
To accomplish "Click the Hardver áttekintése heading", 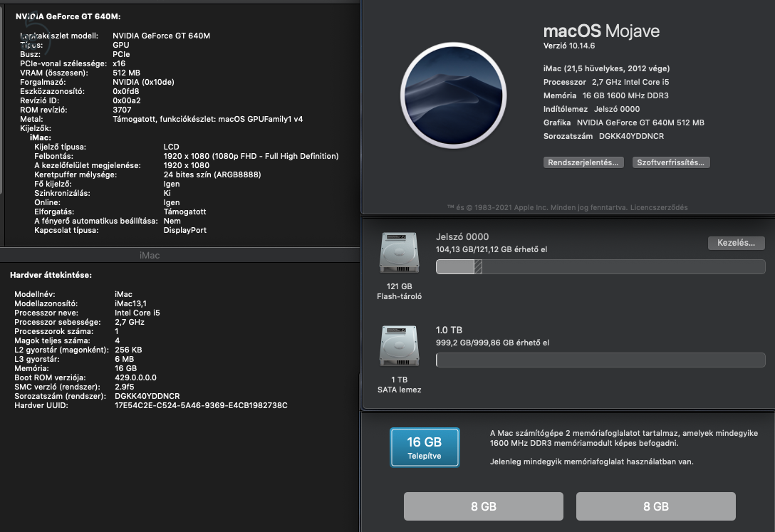I will (x=51, y=274).
